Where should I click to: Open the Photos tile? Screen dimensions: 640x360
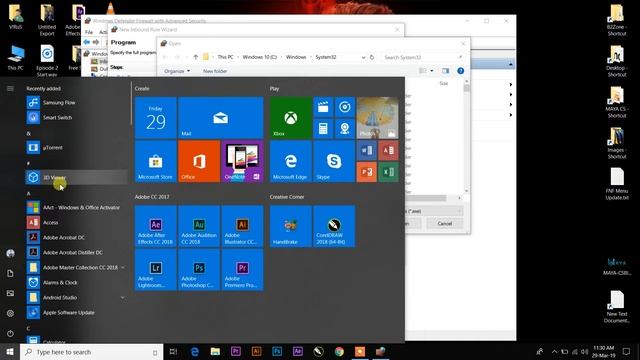[x=378, y=118]
